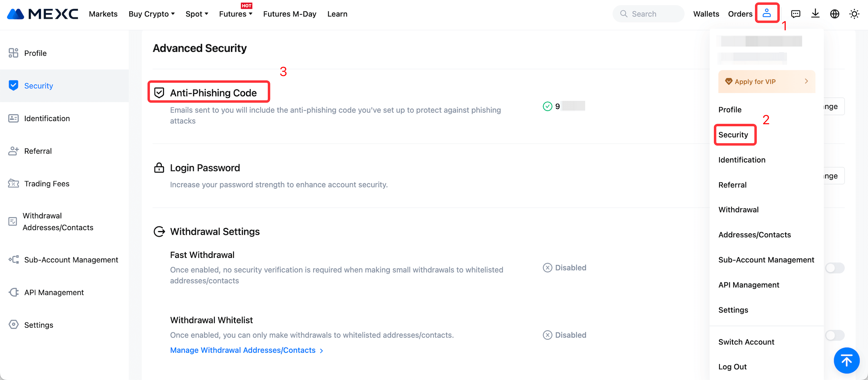Click the user account profile icon

767,14
